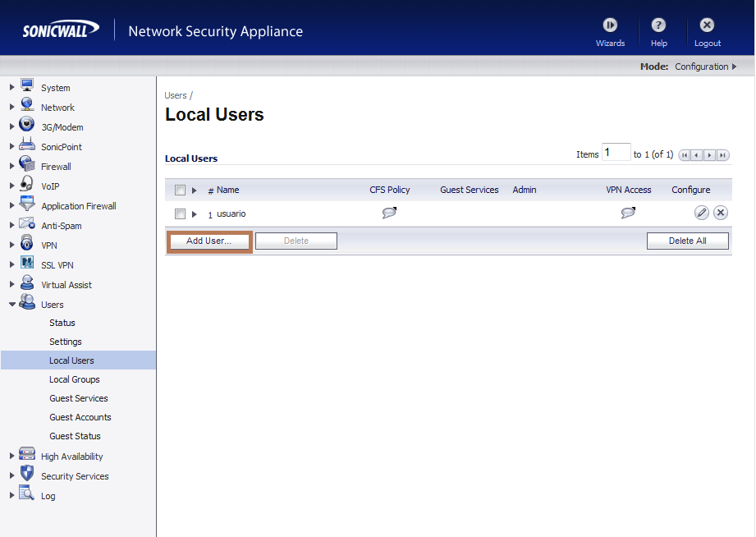Click the Anti-Spam envelope icon
Viewport: 756px width, 537px height.
coord(27,223)
